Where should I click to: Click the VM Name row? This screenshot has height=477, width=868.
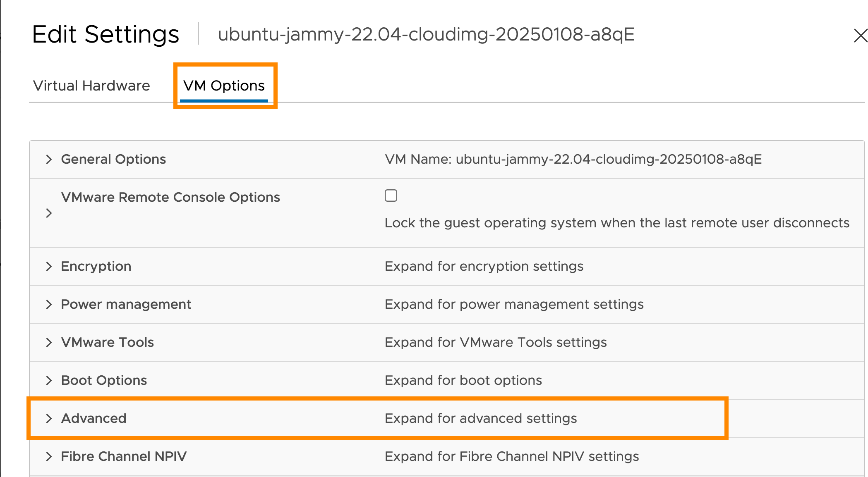(x=573, y=160)
